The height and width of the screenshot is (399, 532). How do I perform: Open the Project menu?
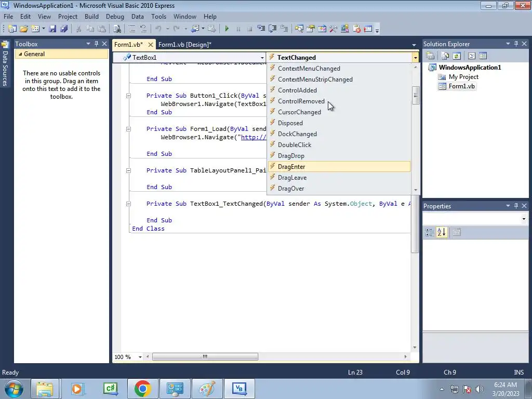click(x=68, y=17)
